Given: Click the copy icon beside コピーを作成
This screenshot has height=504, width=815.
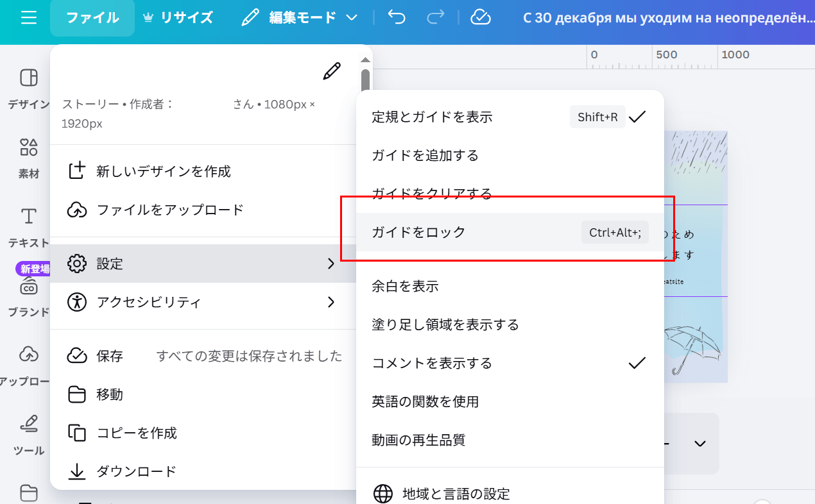Looking at the screenshot, I should (x=77, y=433).
